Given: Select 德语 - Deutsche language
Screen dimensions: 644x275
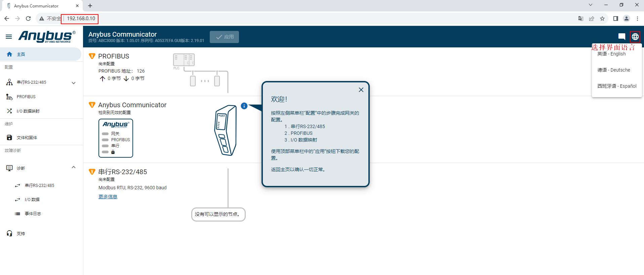Looking at the screenshot, I should tap(617, 70).
